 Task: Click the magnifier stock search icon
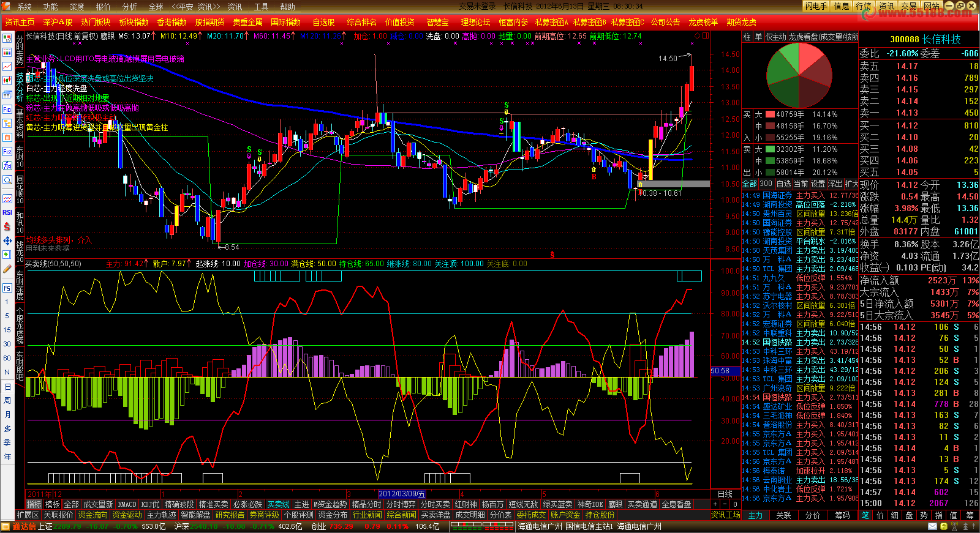tap(7, 180)
